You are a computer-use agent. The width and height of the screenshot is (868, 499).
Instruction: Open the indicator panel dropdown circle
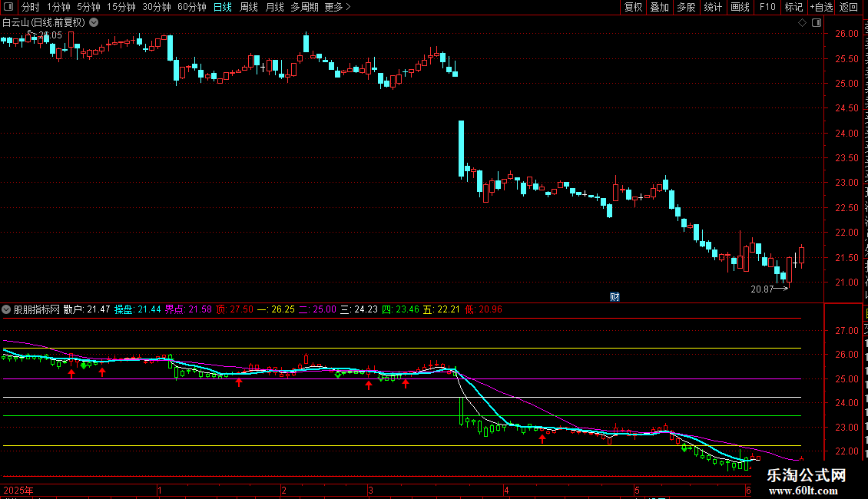[x=6, y=310]
